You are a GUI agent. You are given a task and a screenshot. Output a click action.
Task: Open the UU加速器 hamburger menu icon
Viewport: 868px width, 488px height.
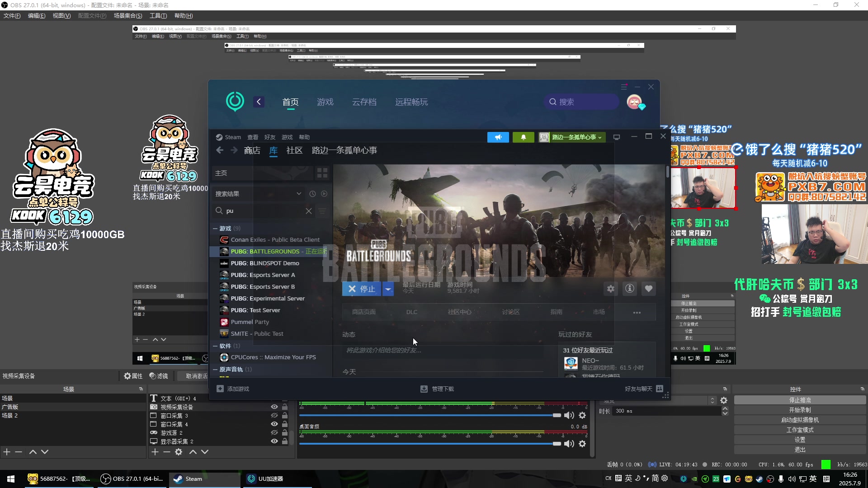[x=624, y=87]
